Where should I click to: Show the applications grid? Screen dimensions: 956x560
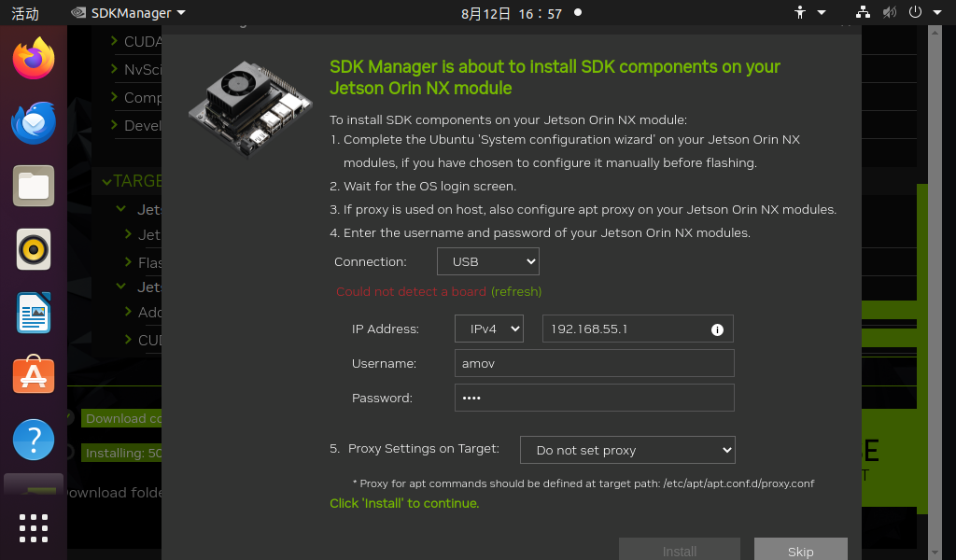click(x=34, y=527)
